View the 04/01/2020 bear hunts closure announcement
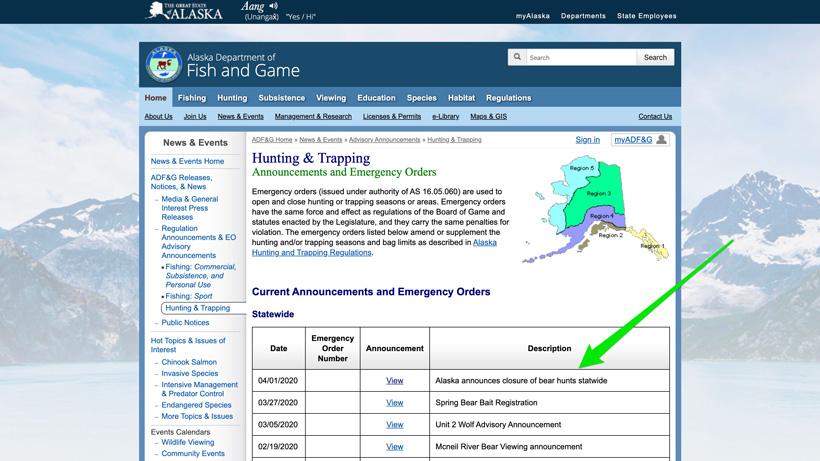Viewport: 820px width, 461px height. pos(394,381)
